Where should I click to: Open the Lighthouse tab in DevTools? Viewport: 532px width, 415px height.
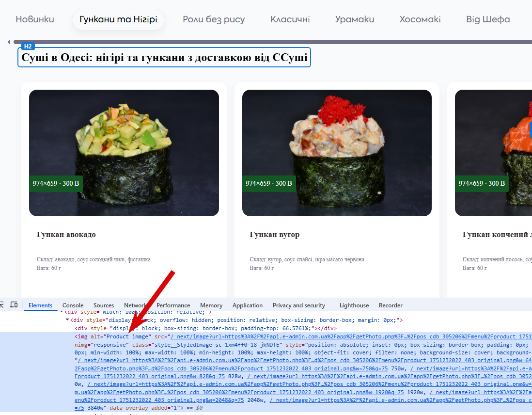click(x=354, y=305)
